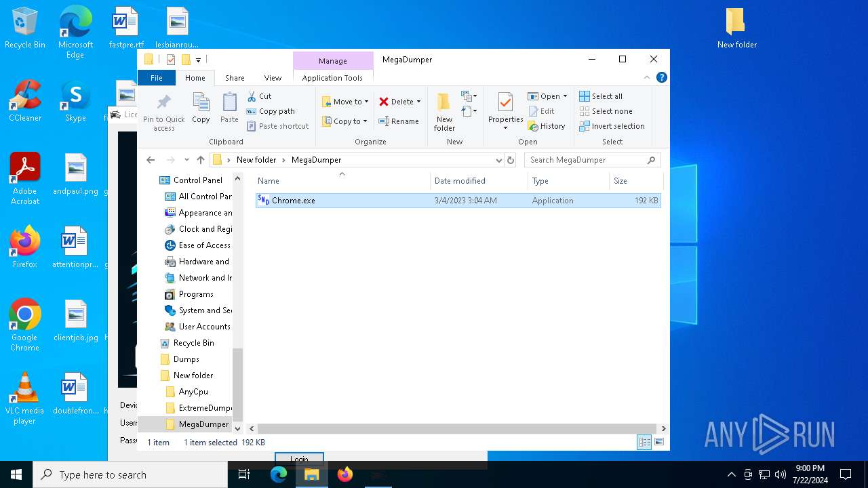Expand the Delete dropdown arrow

pos(418,102)
